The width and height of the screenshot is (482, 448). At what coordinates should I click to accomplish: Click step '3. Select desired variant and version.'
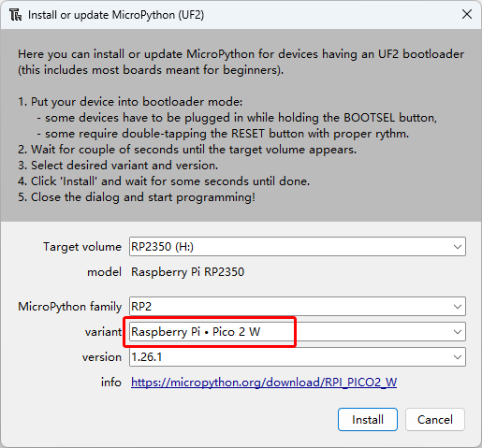tap(118, 166)
